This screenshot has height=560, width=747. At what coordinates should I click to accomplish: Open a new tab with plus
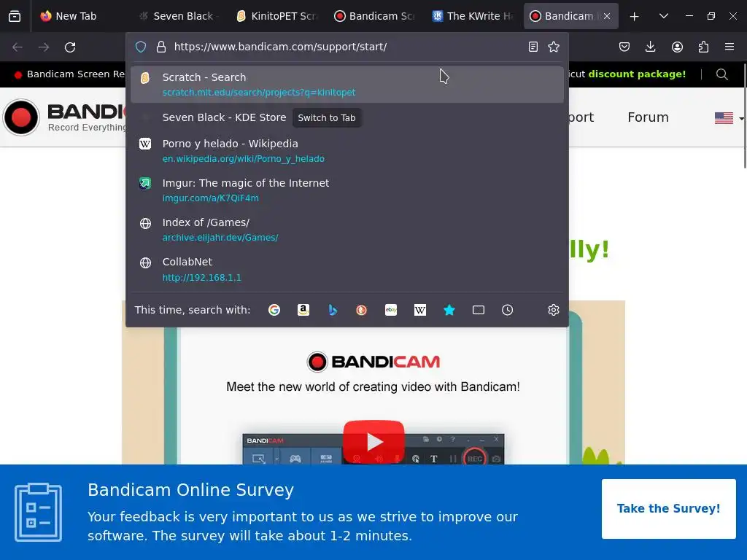[634, 16]
